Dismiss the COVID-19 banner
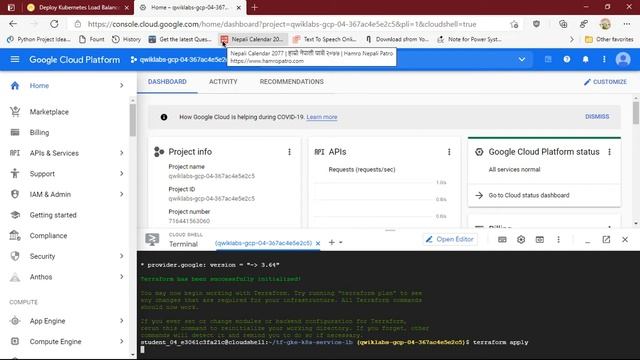 (597, 117)
